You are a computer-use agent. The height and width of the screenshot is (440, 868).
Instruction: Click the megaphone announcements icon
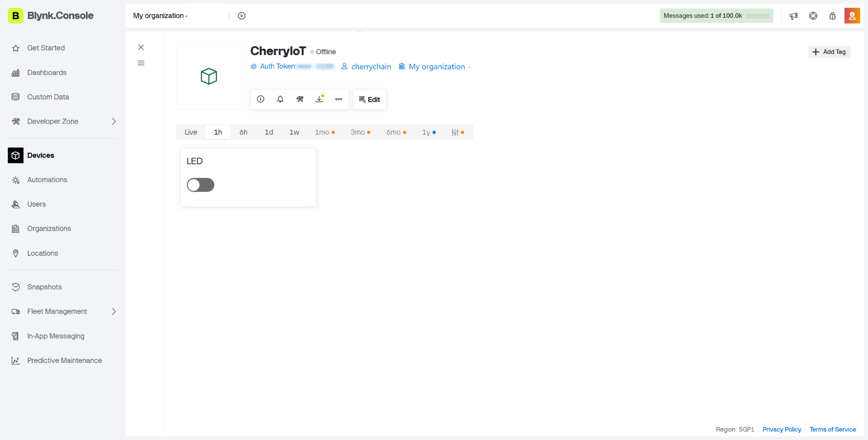(x=793, y=16)
